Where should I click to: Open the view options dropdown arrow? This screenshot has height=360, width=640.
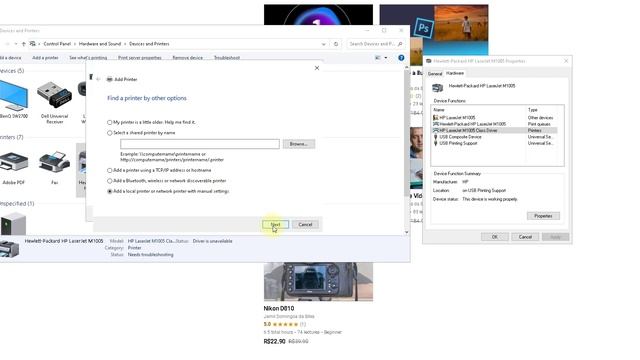coord(386,58)
